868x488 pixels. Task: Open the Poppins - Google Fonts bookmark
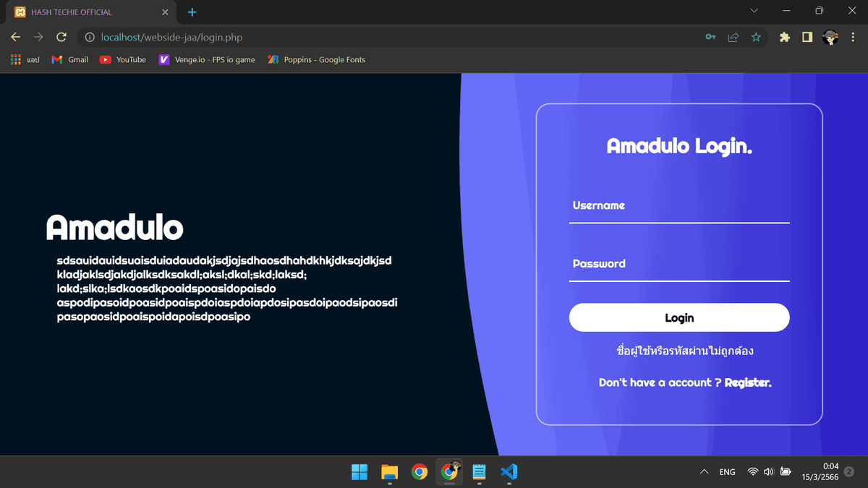click(x=316, y=60)
